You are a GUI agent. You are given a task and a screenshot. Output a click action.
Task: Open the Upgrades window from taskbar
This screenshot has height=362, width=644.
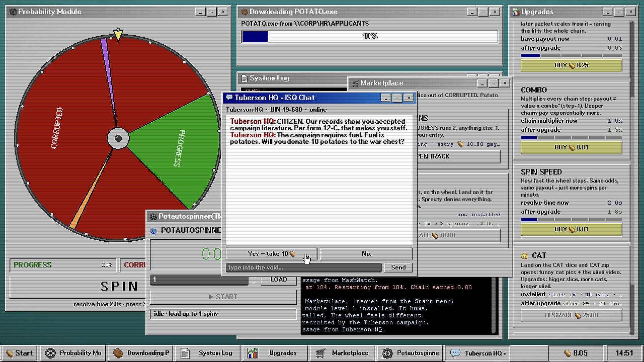pos(275,353)
